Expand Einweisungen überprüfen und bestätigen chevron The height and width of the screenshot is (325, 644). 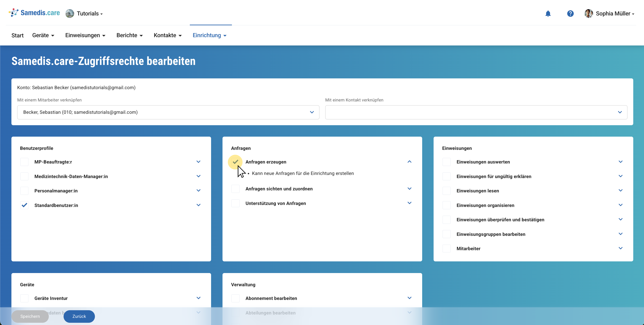pos(620,220)
